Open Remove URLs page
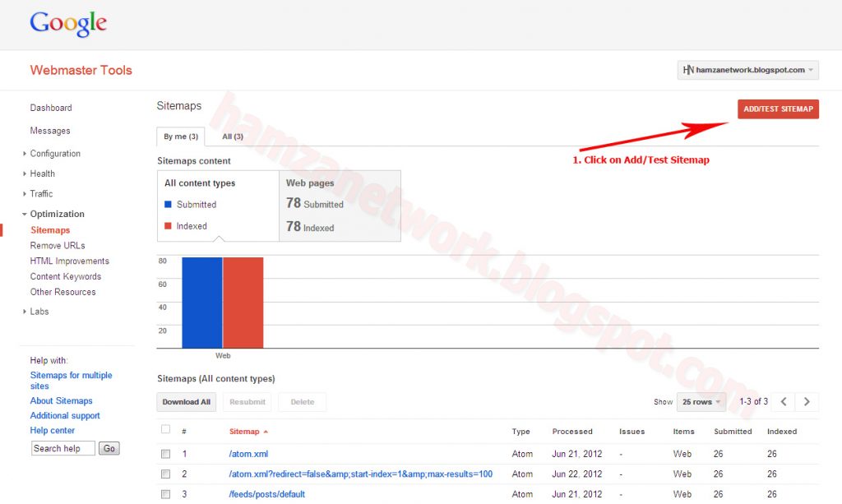The height and width of the screenshot is (504, 842). tap(58, 246)
